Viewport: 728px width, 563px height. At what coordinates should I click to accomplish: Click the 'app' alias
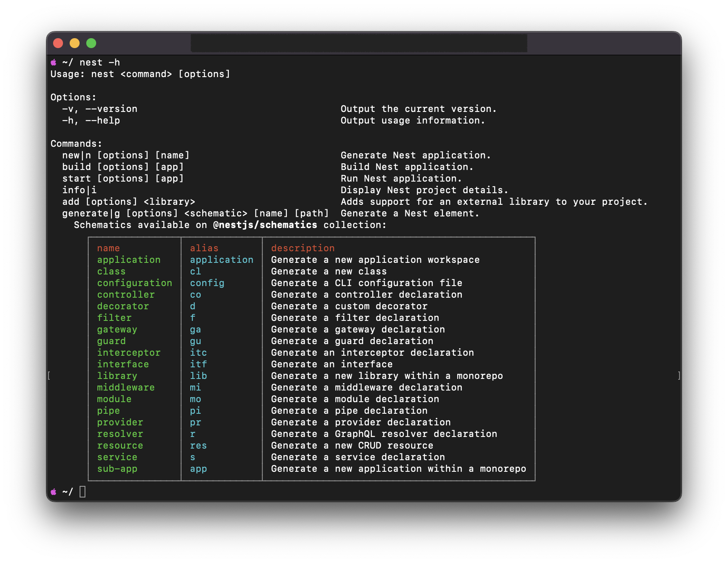click(199, 469)
